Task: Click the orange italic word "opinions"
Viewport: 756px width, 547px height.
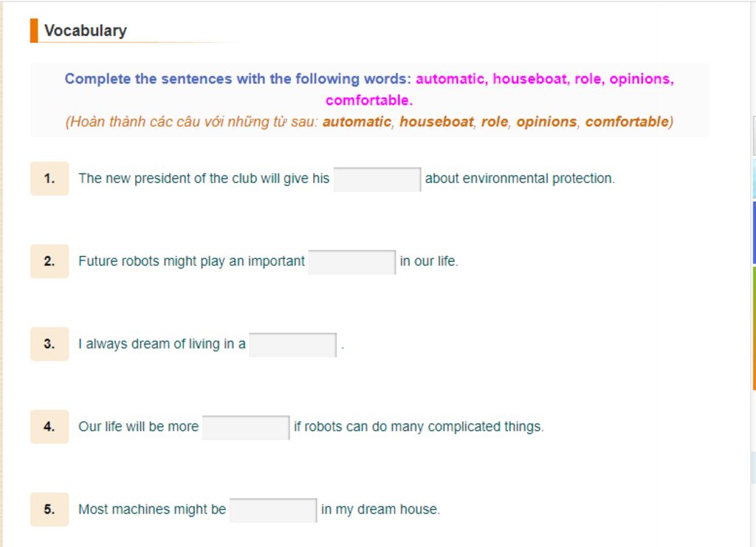Action: point(546,122)
